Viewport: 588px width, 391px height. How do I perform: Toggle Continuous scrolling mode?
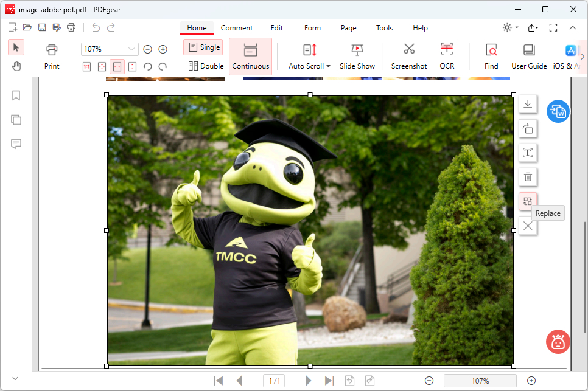250,57
